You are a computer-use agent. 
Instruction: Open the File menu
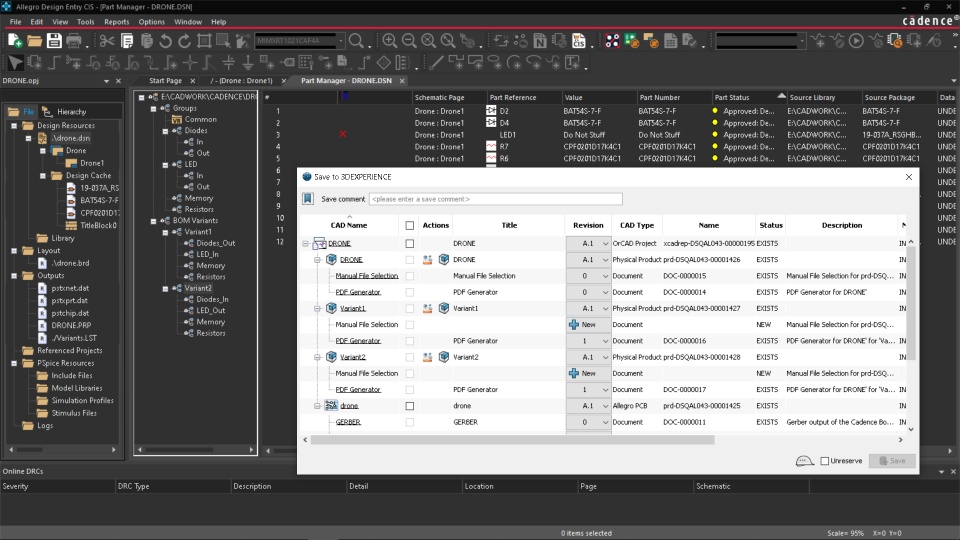click(15, 21)
